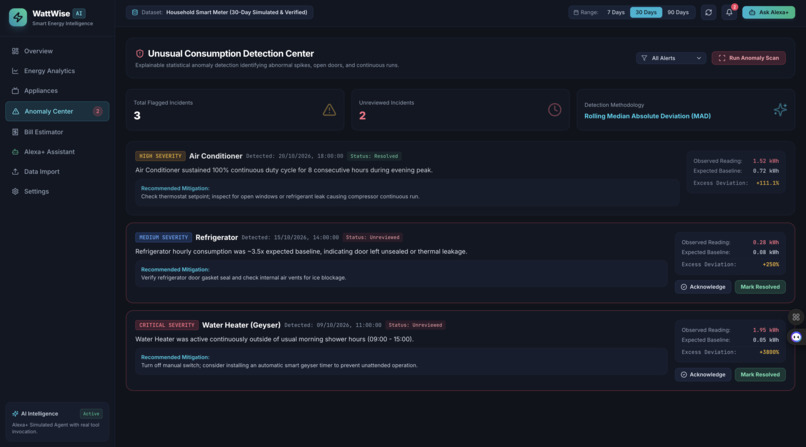Click Refrigerator's Status: Unreviewed tag

point(373,237)
